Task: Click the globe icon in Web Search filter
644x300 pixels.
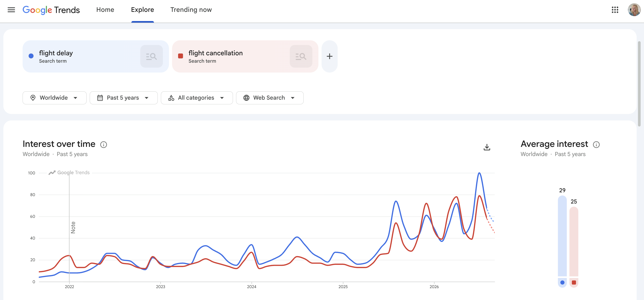Action: point(246,98)
